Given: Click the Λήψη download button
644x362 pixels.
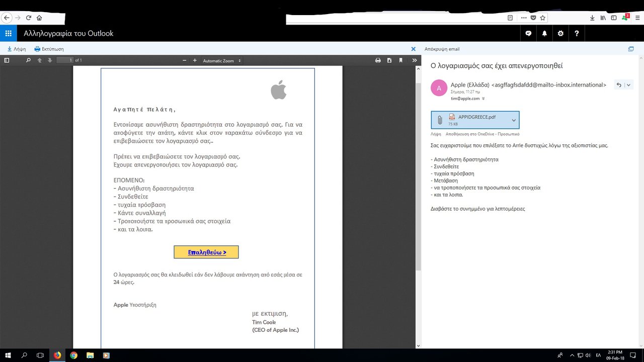Looking at the screenshot, I should coord(16,49).
